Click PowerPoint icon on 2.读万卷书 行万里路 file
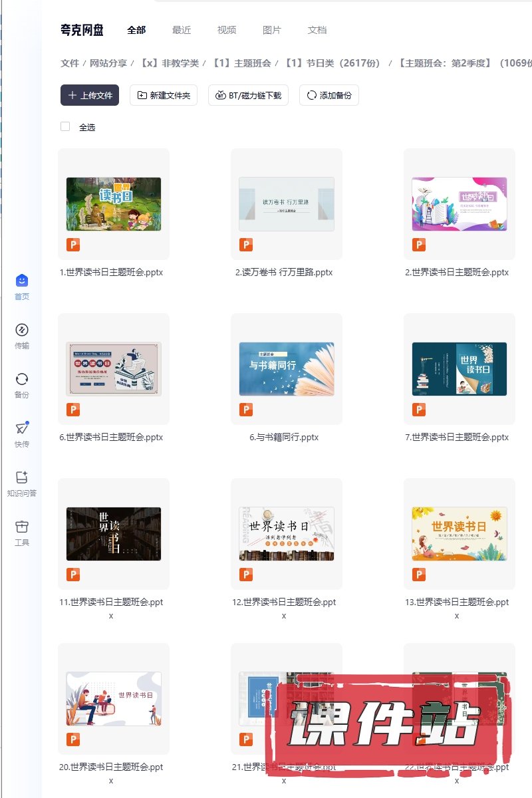Viewport: 532px width, 798px height. pyautogui.click(x=246, y=245)
